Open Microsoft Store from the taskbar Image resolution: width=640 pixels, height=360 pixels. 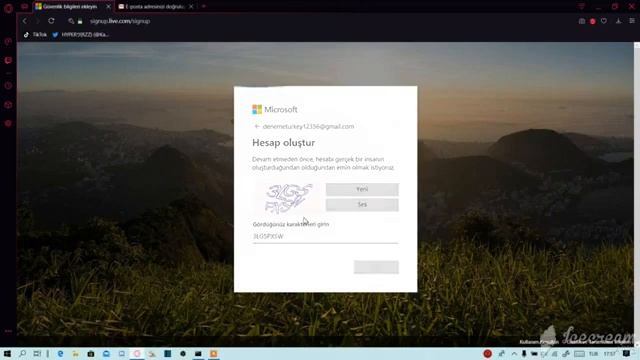[x=91, y=353]
